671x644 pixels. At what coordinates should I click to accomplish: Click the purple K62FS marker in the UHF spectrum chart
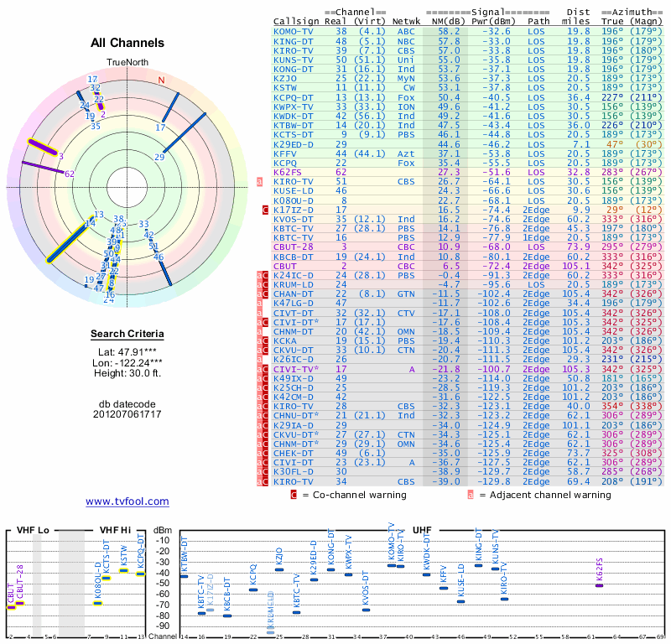pyautogui.click(x=599, y=585)
